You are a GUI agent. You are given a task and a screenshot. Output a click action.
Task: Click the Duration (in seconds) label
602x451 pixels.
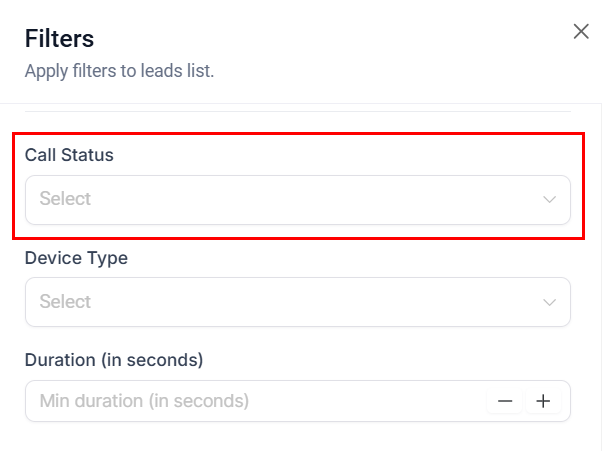click(x=114, y=359)
